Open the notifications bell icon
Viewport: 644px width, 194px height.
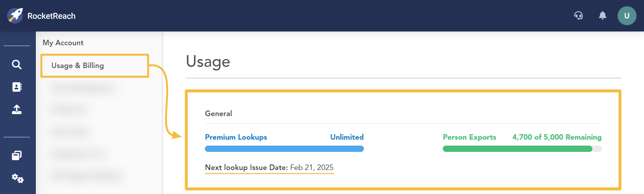click(x=602, y=16)
